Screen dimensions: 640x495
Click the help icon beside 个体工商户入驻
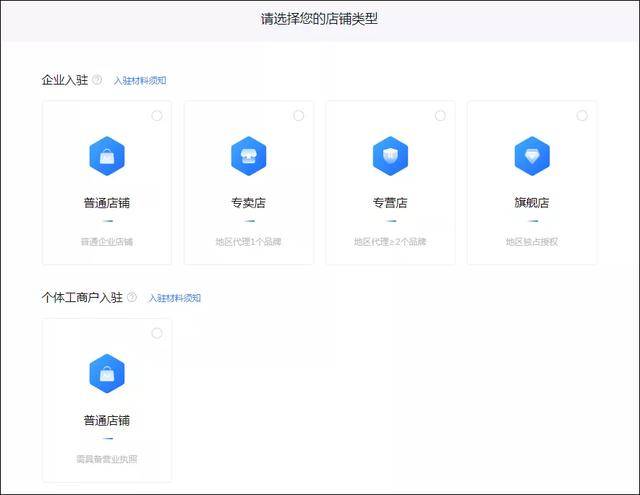132,298
